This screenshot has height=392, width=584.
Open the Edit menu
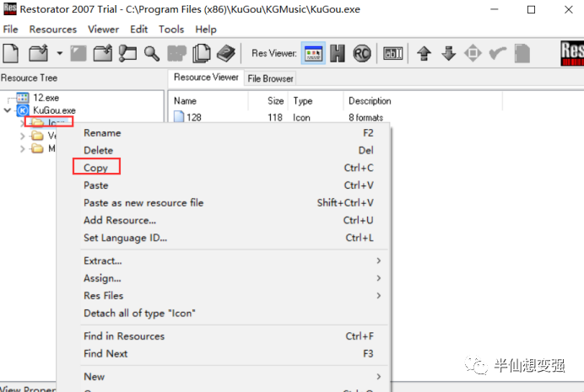tap(139, 30)
